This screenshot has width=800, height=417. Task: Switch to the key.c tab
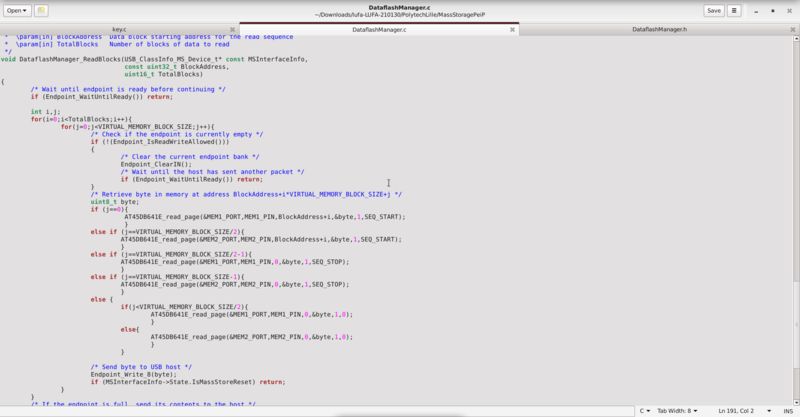[118, 30]
